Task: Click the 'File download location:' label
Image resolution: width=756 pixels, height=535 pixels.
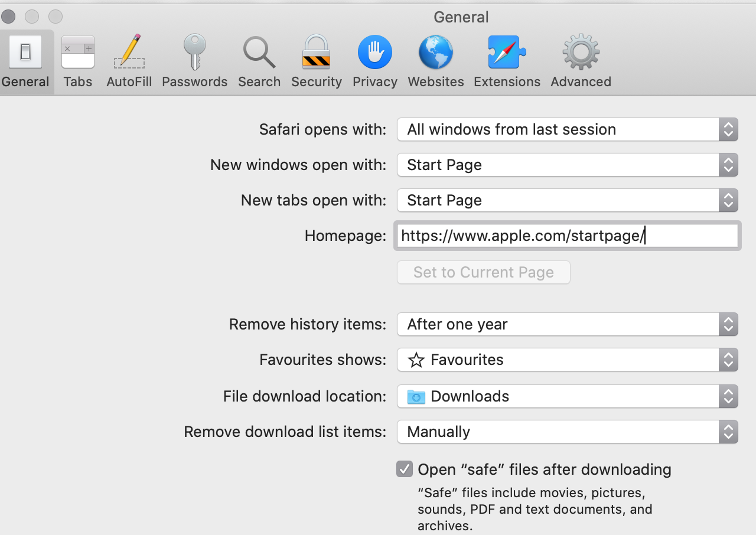Action: coord(305,396)
